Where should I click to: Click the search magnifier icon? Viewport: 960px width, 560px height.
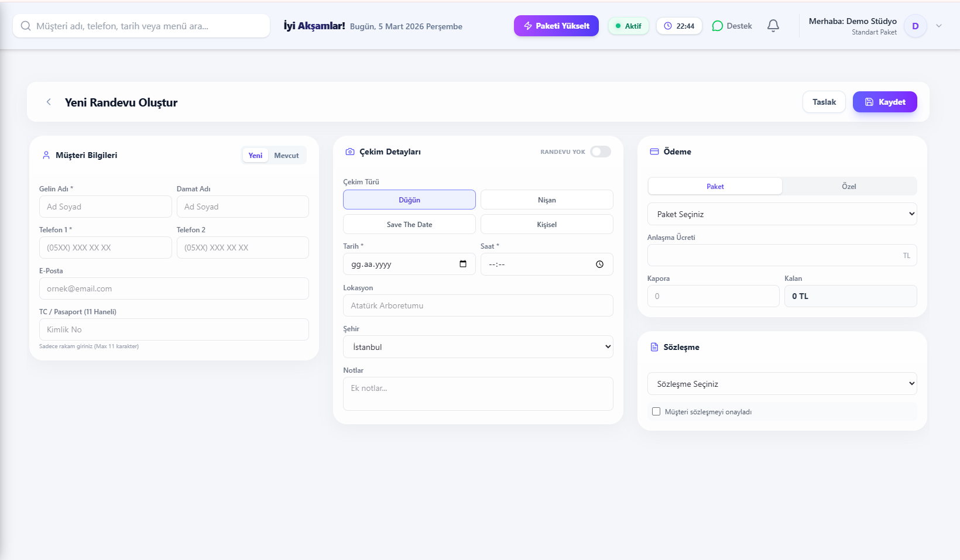(26, 26)
